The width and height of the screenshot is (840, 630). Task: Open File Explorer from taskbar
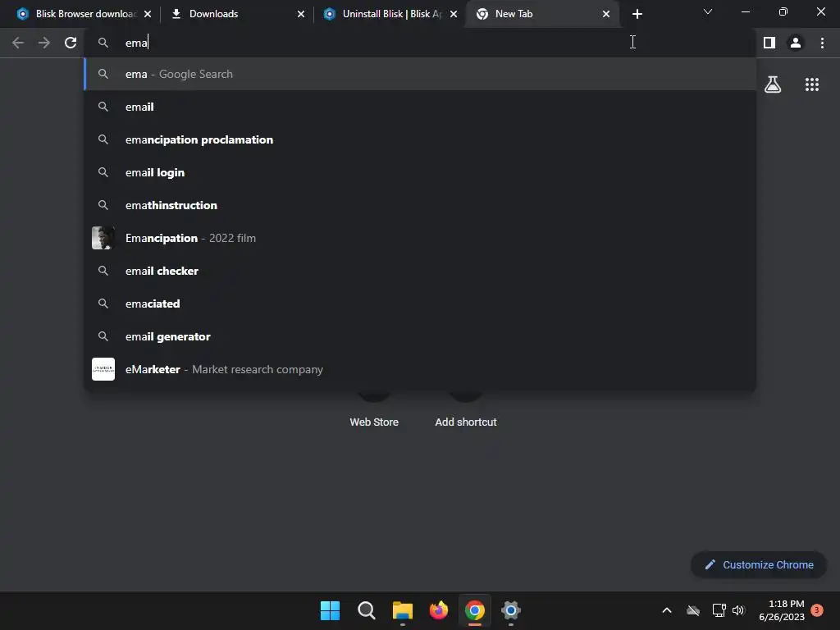(402, 610)
